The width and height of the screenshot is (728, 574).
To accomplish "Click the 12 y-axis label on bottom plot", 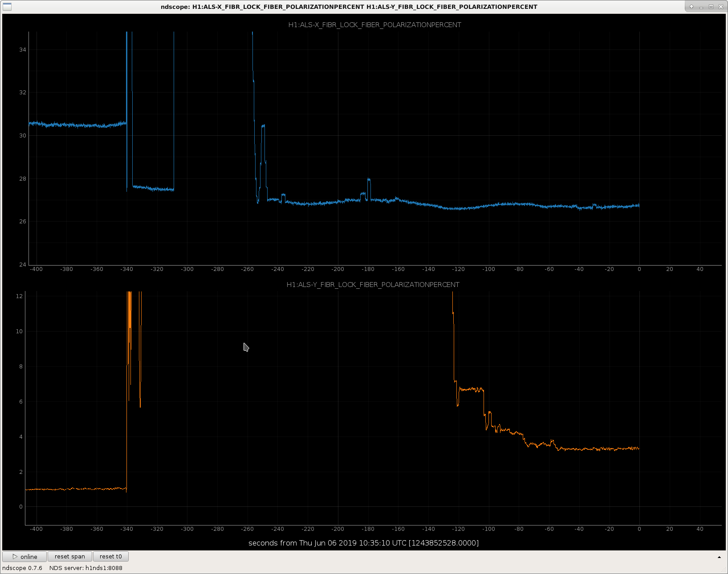I will [19, 296].
